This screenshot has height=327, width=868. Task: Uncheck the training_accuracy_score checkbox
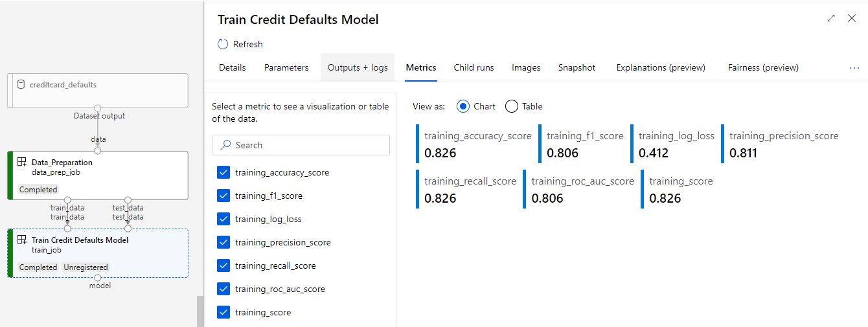click(223, 172)
